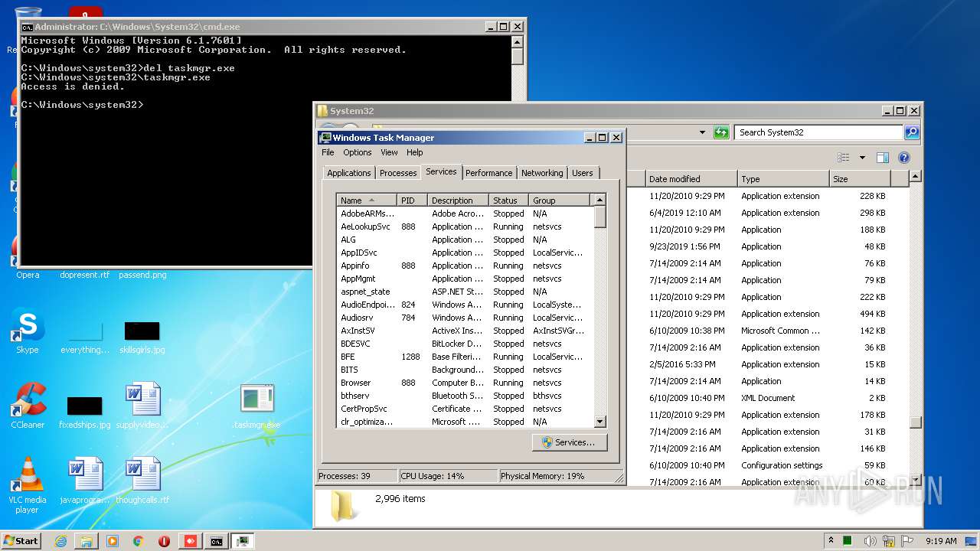
Task: Sort services by Name column
Action: [x=366, y=201]
